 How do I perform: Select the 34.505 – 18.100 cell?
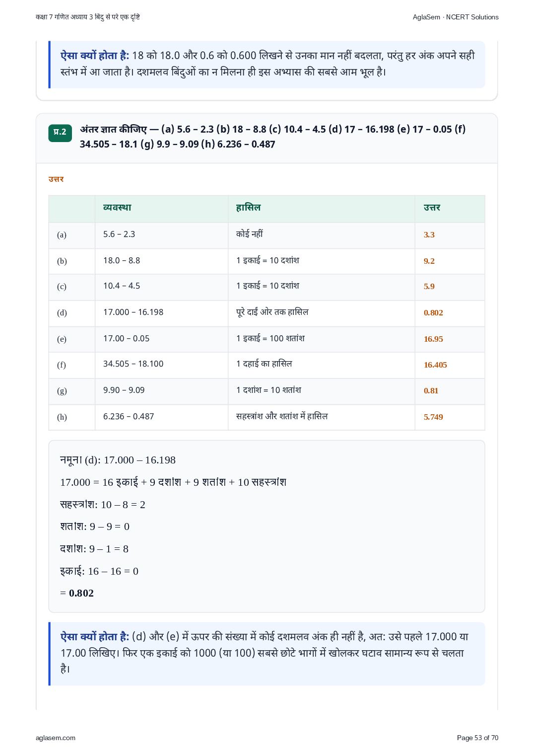point(161,365)
